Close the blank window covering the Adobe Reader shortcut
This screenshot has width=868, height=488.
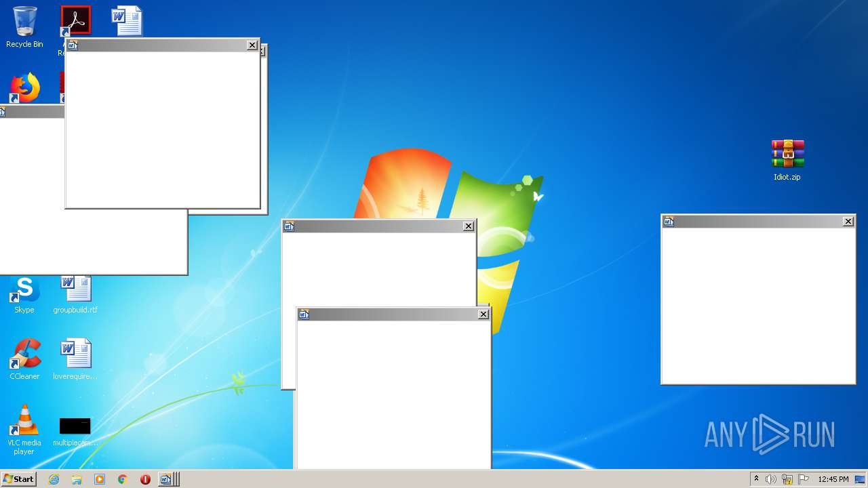(252, 45)
